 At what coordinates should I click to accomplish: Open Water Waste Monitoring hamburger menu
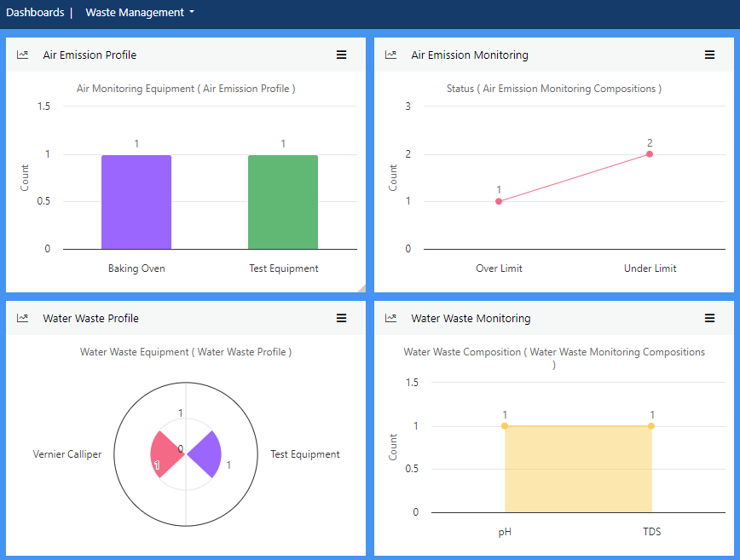709,318
